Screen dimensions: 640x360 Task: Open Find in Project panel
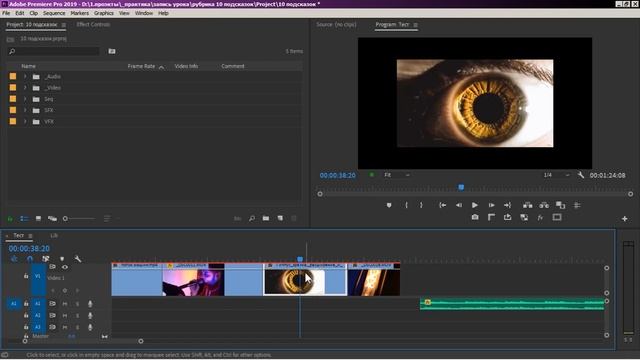point(252,219)
